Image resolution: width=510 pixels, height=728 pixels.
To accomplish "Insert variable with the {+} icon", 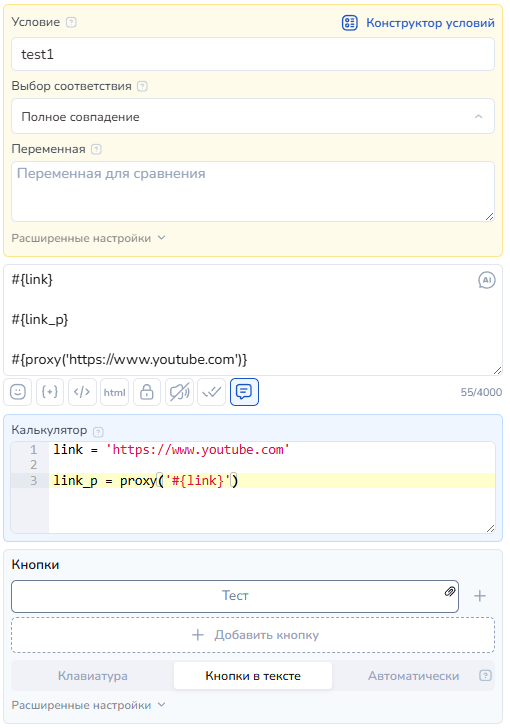I will [x=50, y=392].
